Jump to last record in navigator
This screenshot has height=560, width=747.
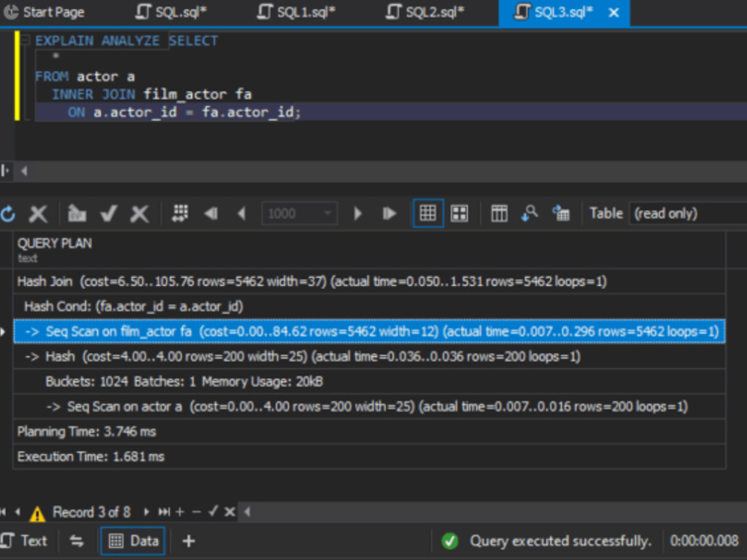(164, 512)
